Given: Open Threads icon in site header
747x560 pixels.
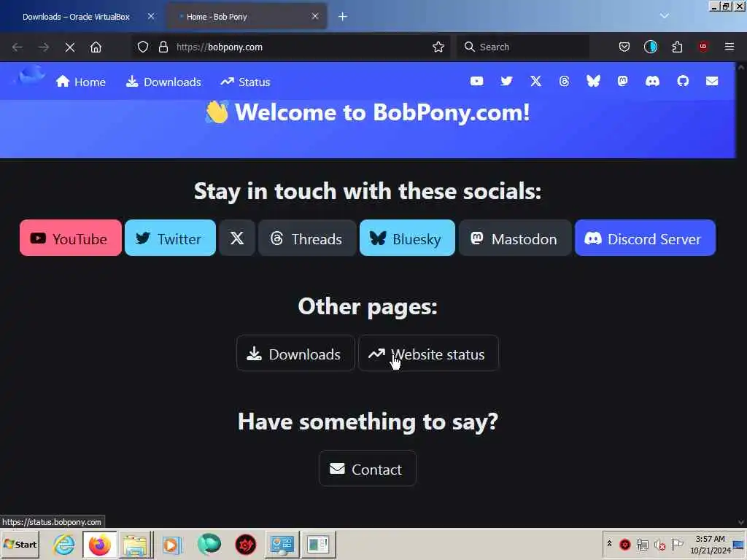Looking at the screenshot, I should (x=564, y=82).
